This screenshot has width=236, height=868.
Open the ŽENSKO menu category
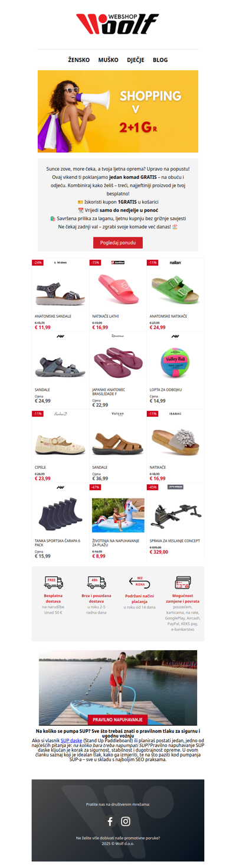click(79, 60)
